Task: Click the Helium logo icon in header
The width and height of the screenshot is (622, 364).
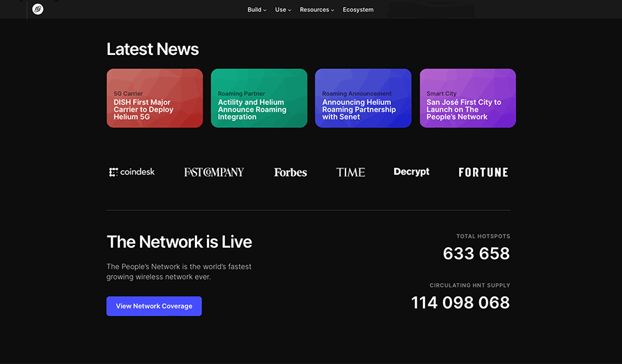Action: (x=38, y=9)
